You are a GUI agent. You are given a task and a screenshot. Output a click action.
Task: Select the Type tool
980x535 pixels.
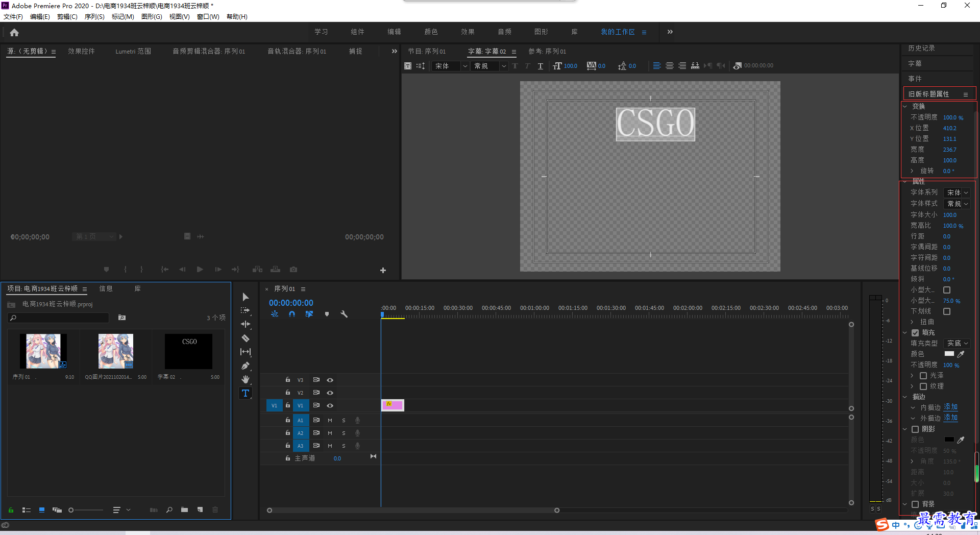(246, 393)
